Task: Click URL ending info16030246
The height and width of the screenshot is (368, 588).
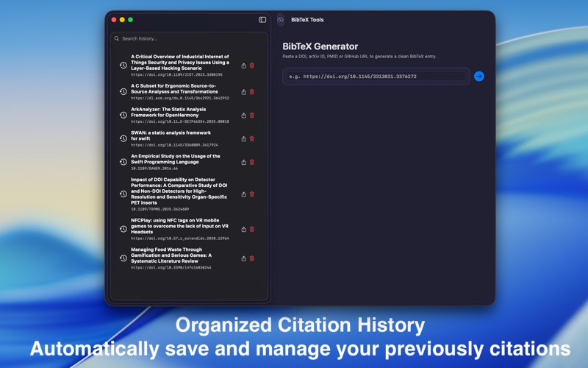Action: pyautogui.click(x=171, y=268)
